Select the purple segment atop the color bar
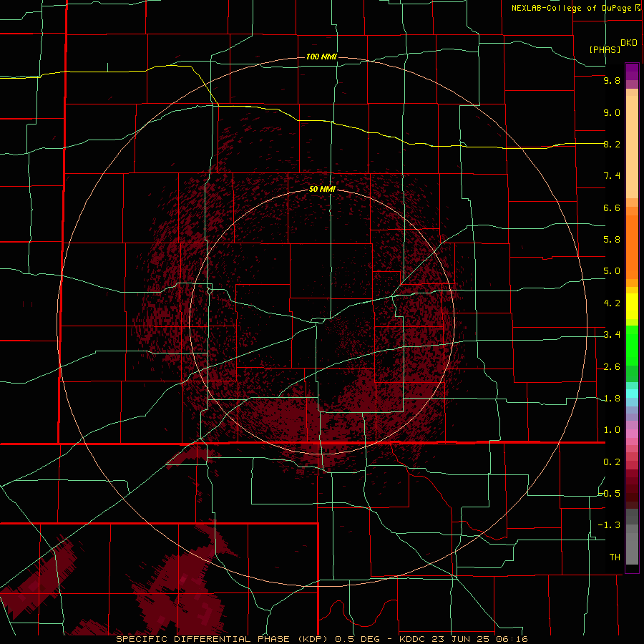 pos(632,72)
